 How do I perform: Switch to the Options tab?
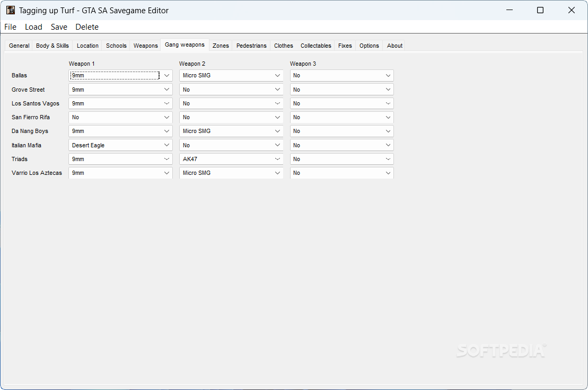pos(369,46)
